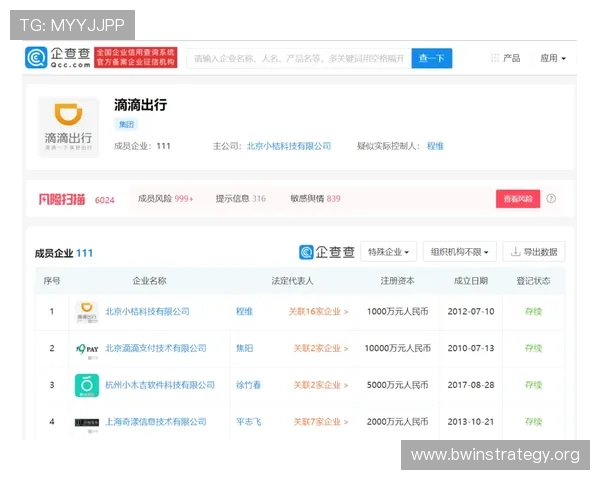Click 提示信息 316 indicator

[241, 199]
